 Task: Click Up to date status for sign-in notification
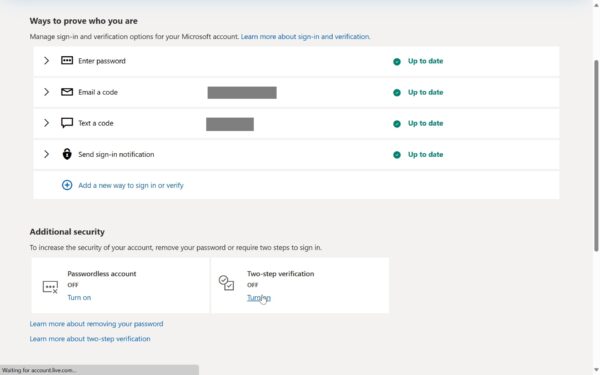click(x=426, y=155)
